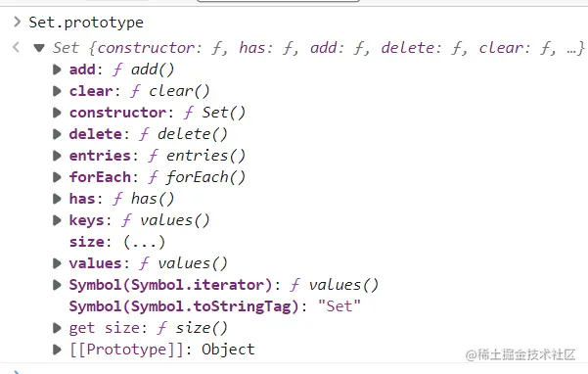This screenshot has height=374, width=588.
Task: Expand the [[Prototype]] Object entry
Action: tap(57, 350)
